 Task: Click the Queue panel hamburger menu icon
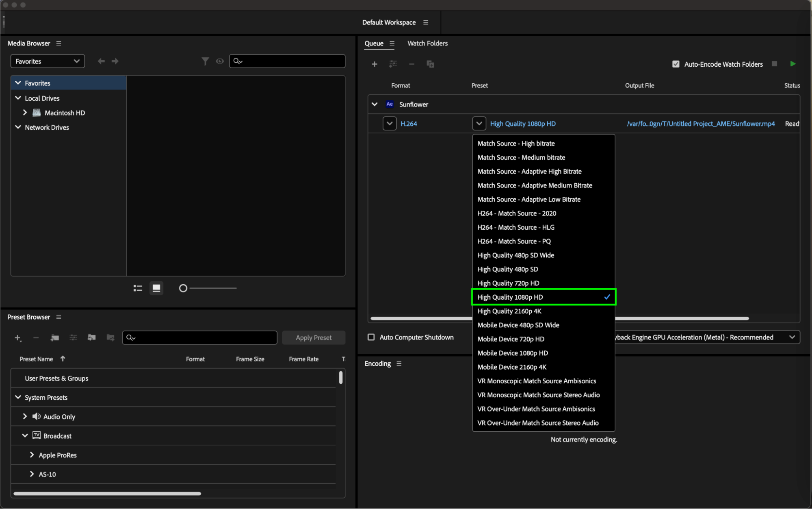click(x=392, y=44)
